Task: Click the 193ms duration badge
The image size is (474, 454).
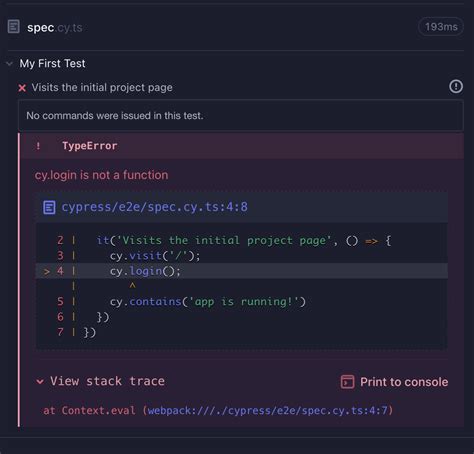Action: [x=441, y=27]
